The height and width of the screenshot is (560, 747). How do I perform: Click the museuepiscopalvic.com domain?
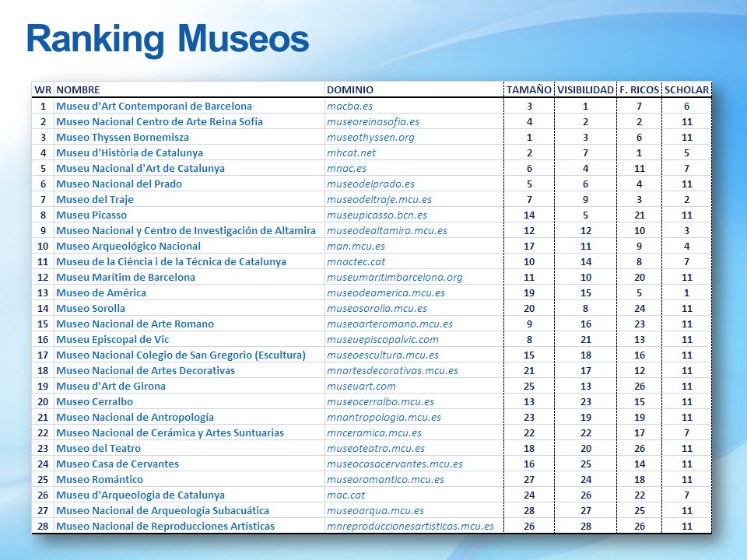pos(383,340)
